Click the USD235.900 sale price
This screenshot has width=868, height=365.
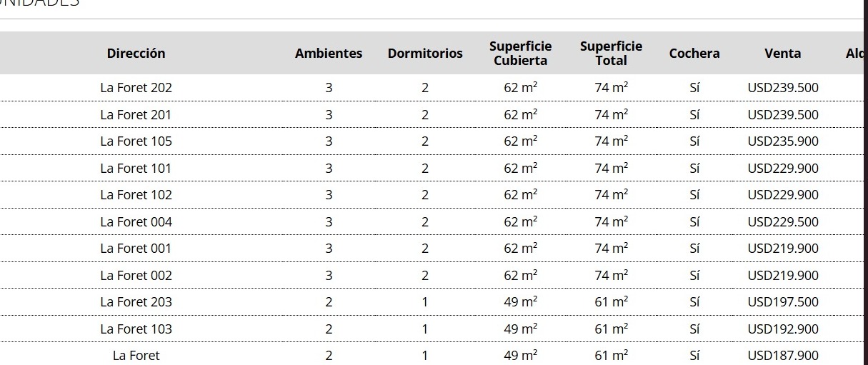click(x=783, y=141)
